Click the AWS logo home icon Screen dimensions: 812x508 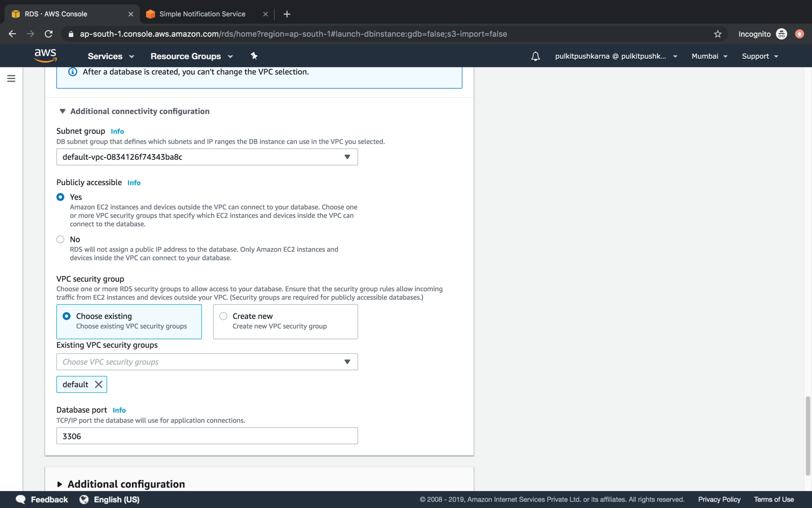click(45, 56)
